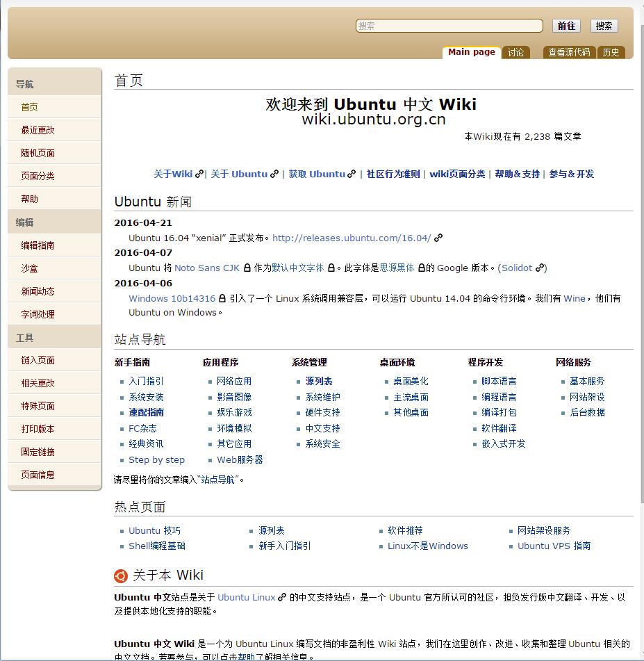Image resolution: width=644 pixels, height=661 pixels.
Task: Open 最近更改 in the sidebar
Action: coord(38,130)
